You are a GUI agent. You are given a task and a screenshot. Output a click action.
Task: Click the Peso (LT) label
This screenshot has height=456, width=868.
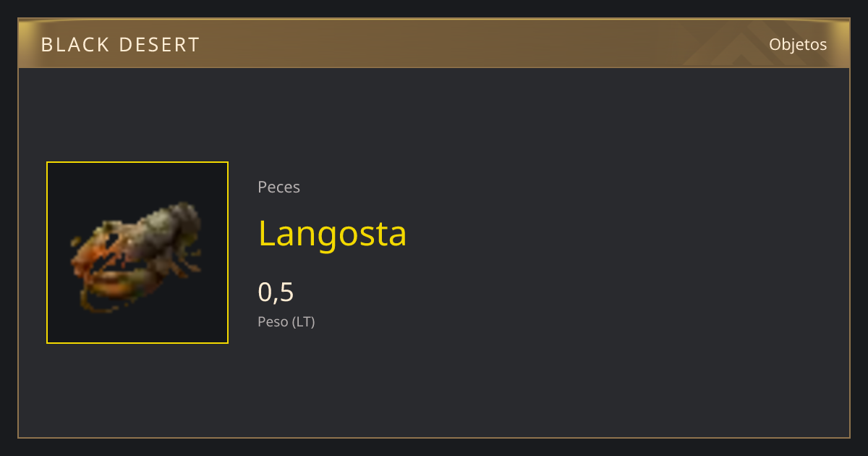(286, 321)
